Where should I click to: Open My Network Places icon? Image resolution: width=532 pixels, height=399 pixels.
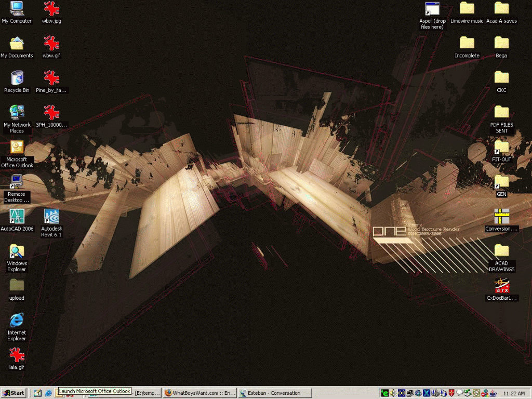click(x=17, y=119)
